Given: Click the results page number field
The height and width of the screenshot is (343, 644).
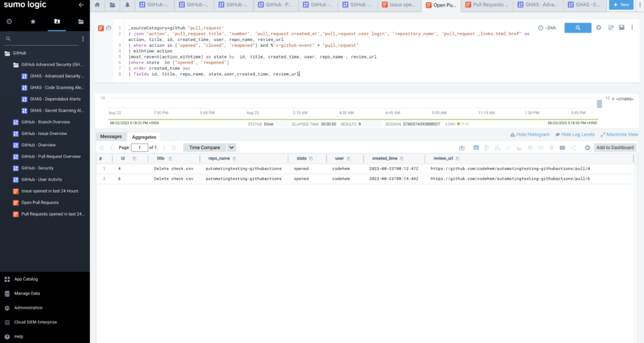Looking at the screenshot, I should pos(139,148).
